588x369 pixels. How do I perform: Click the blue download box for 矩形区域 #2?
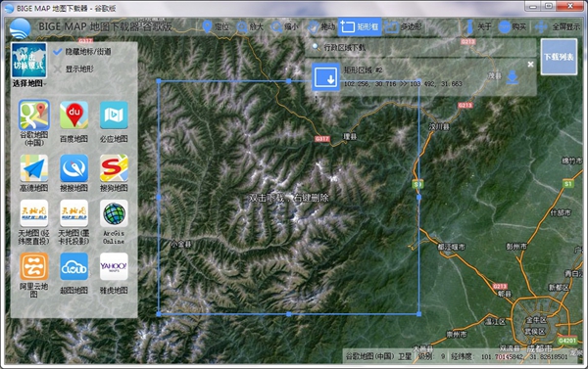coord(326,76)
